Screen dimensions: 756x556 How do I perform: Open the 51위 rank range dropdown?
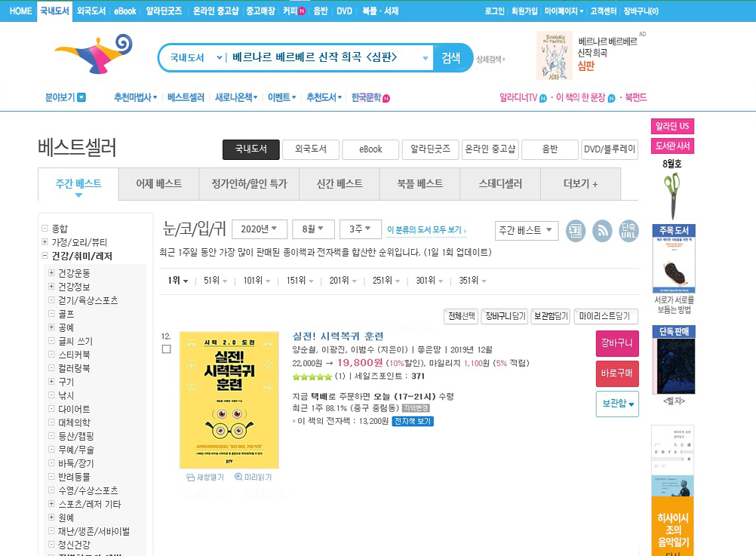[x=215, y=281]
